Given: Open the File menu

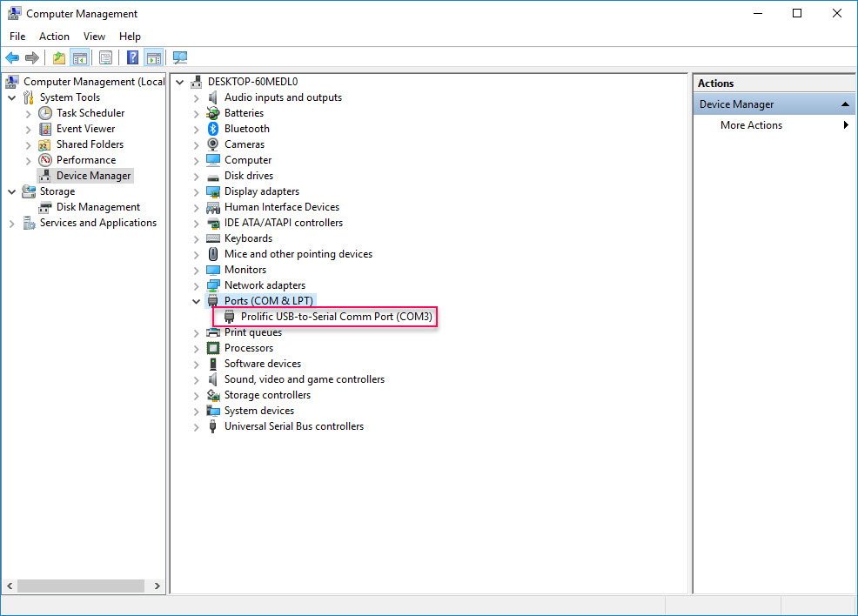Looking at the screenshot, I should point(17,36).
